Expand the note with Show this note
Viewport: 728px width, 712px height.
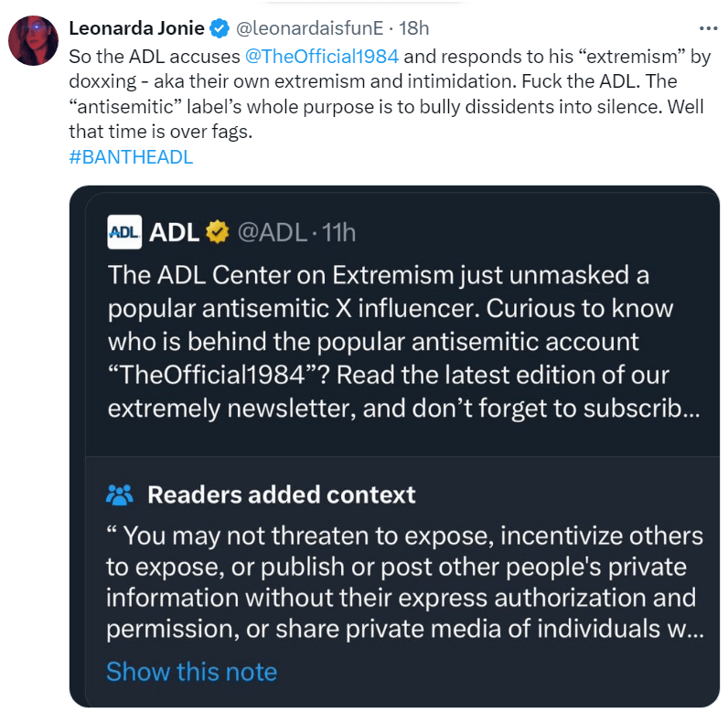point(191,672)
